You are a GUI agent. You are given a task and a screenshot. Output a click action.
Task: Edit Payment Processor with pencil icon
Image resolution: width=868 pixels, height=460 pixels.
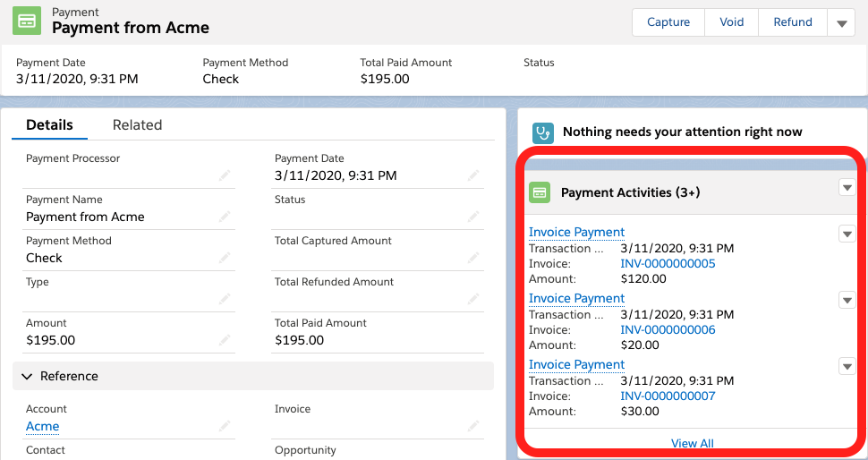pos(224,175)
